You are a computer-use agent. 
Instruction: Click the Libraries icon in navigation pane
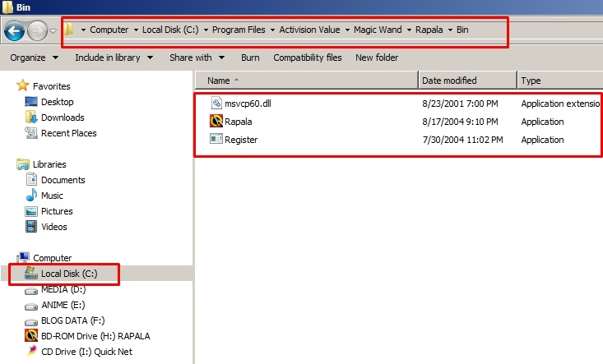pos(23,164)
